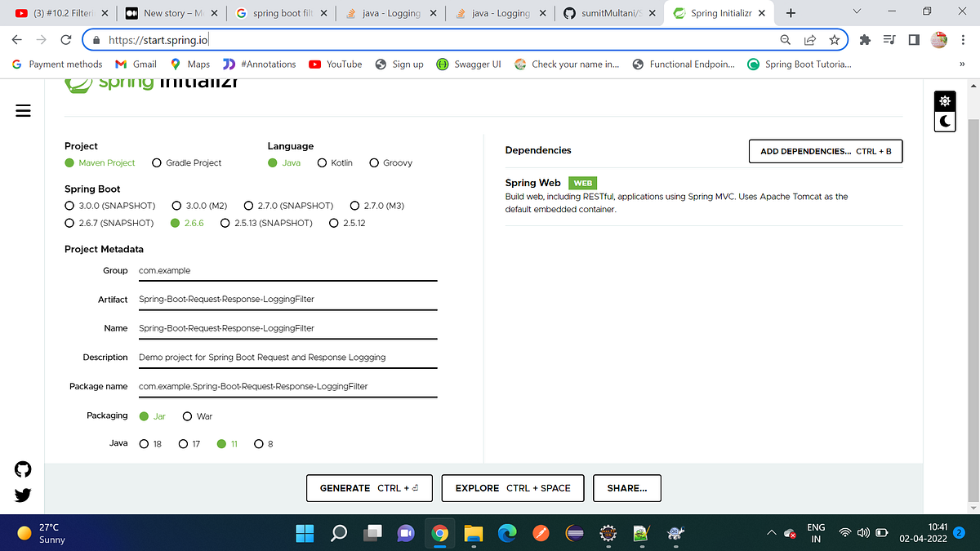Launch Postman from the taskbar
980x551 pixels.
click(541, 533)
